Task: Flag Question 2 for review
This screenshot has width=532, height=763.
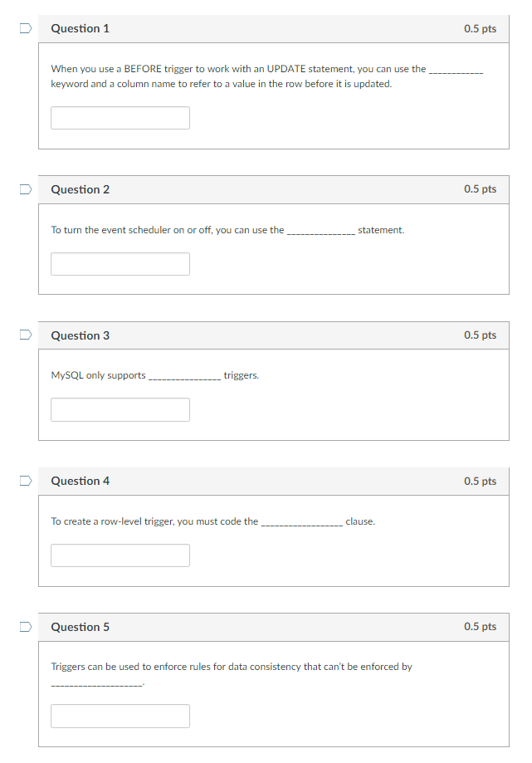Action: tap(25, 188)
